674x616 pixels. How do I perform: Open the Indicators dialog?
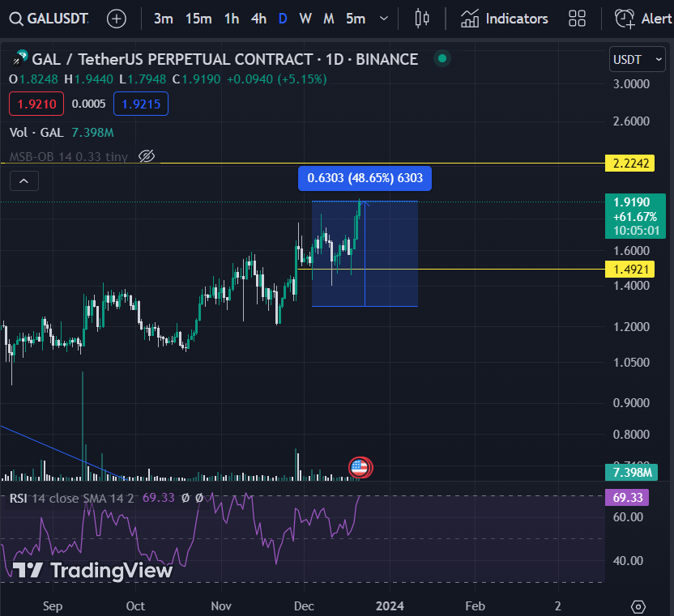point(504,19)
